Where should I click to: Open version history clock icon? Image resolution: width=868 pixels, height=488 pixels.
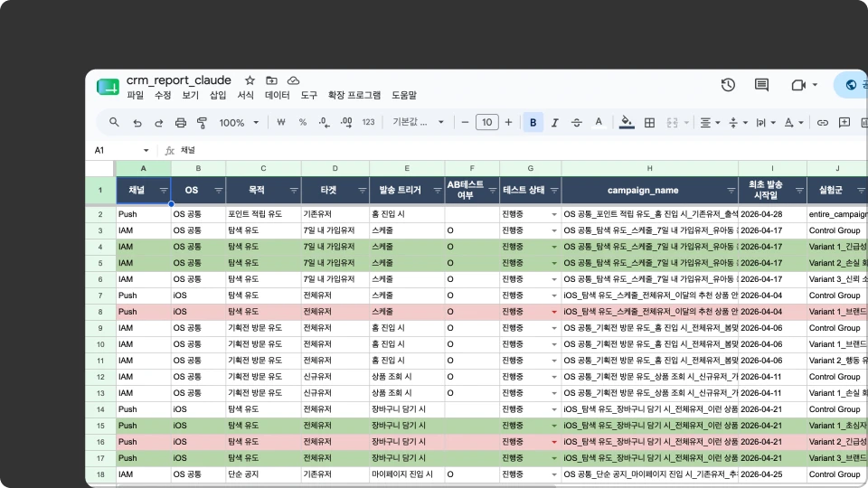[728, 85]
